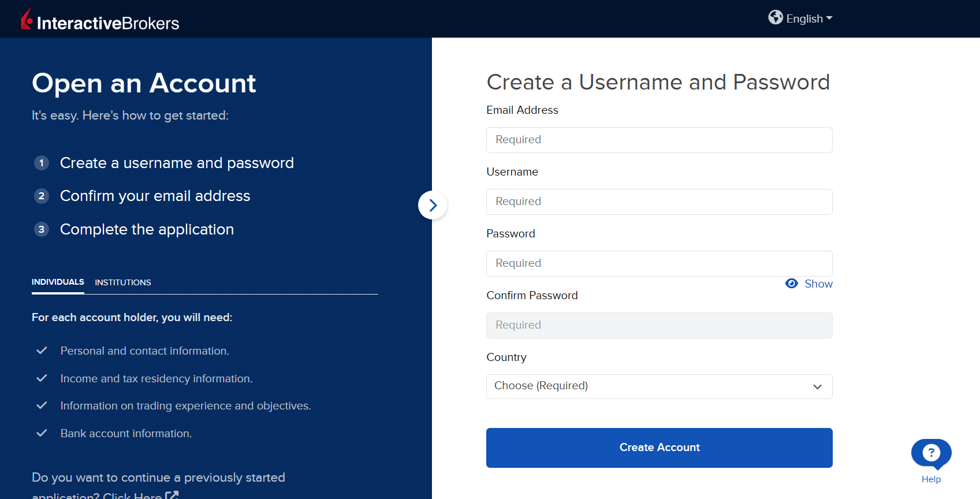Image resolution: width=980 pixels, height=499 pixels.
Task: Click the Bank account information text
Action: tap(126, 434)
